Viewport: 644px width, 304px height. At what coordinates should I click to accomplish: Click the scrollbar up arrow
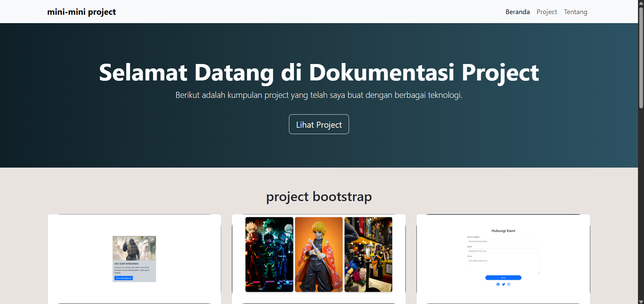641,3
